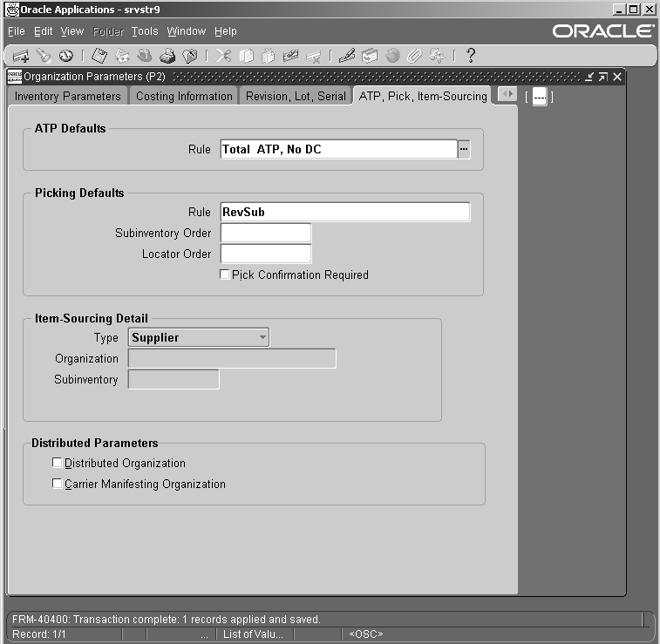Click the Close Form toolbar icon
The height and width of the screenshot is (644, 660).
point(190,56)
